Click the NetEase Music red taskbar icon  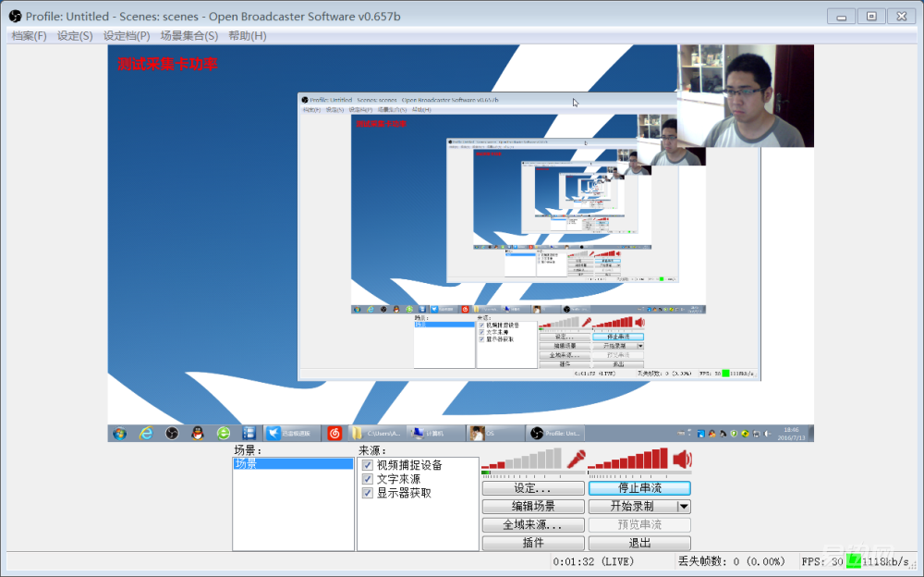pos(334,433)
